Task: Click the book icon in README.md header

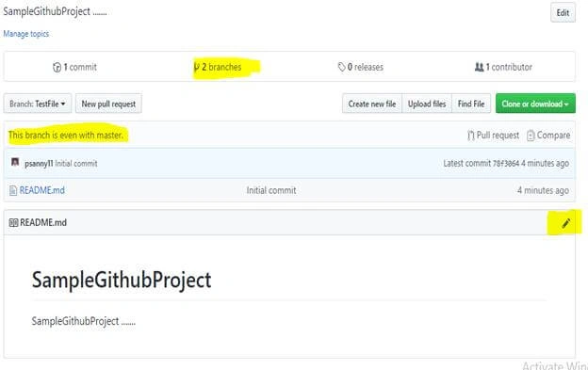Action: [x=13, y=223]
